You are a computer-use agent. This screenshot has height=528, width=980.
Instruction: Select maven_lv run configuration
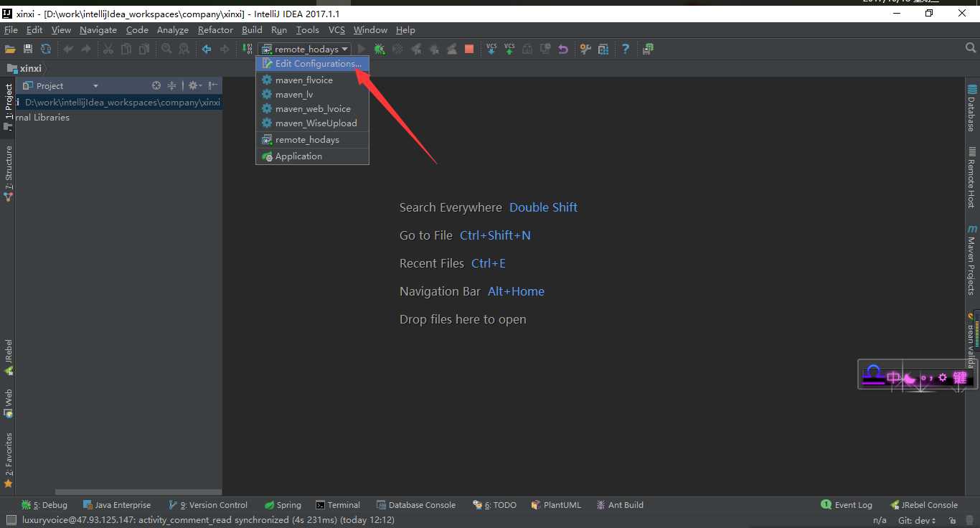(312, 94)
